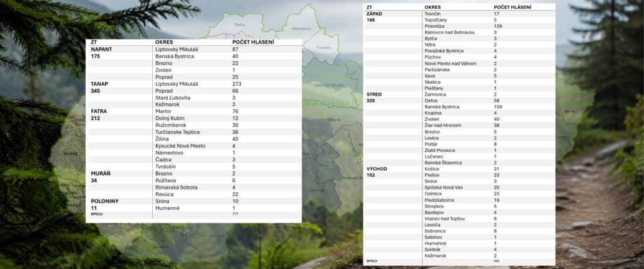Click the POČET HLÁSENÍ header in left table
This screenshot has height=269, width=644.
(x=253, y=42)
